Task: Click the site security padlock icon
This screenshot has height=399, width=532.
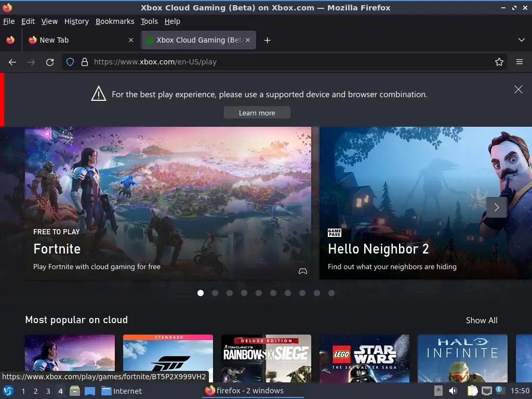Action: 85,62
